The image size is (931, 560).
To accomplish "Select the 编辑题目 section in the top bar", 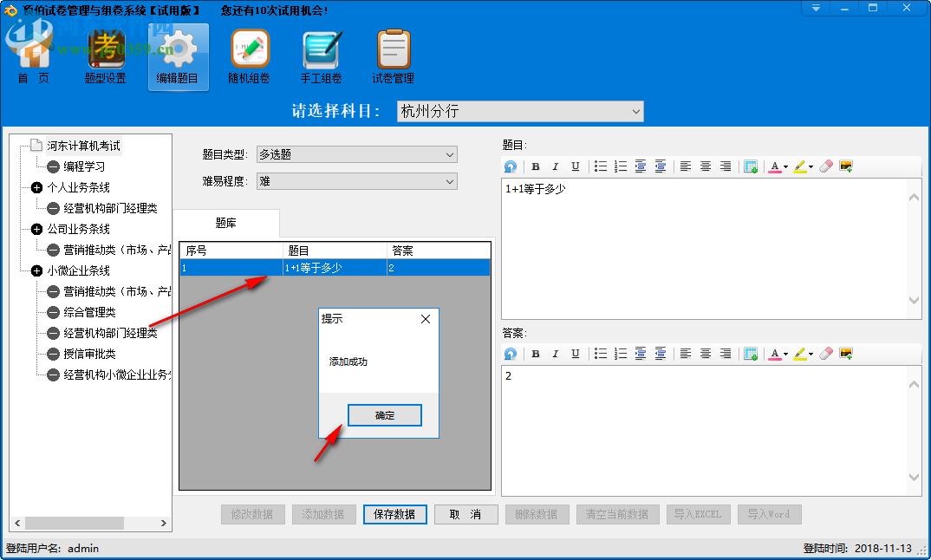I will 178,56.
